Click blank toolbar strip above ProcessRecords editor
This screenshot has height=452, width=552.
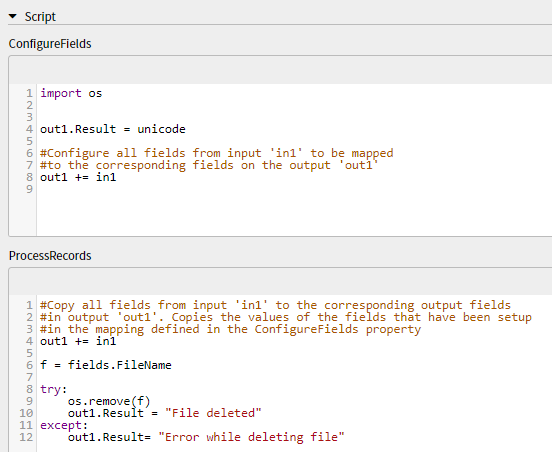pyautogui.click(x=281, y=282)
